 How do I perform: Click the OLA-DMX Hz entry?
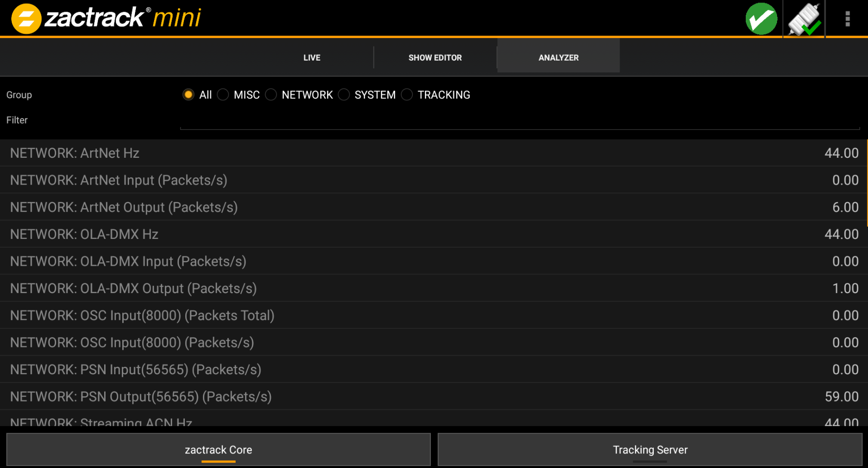coord(434,234)
